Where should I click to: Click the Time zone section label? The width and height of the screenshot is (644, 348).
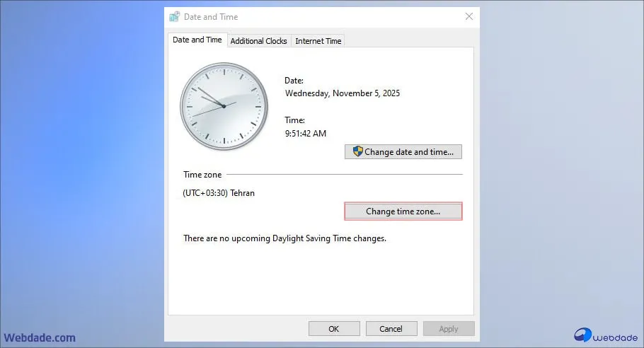tap(202, 175)
